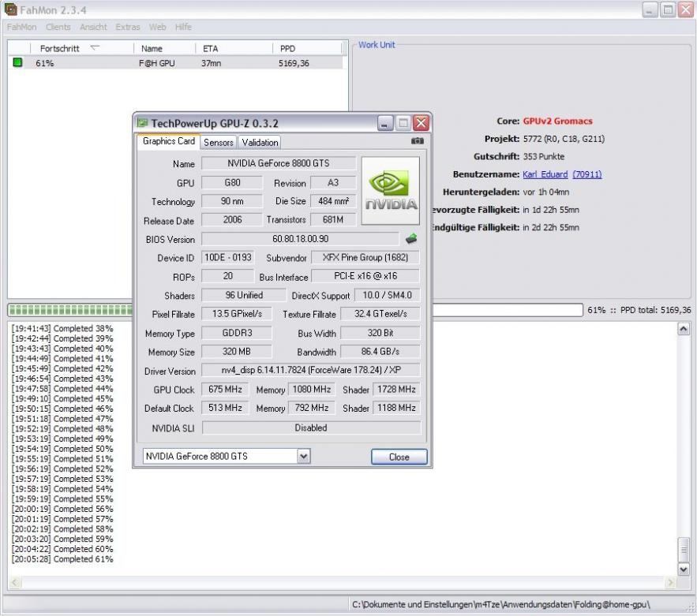Click the PPD total: 5169,36 text

point(656,310)
